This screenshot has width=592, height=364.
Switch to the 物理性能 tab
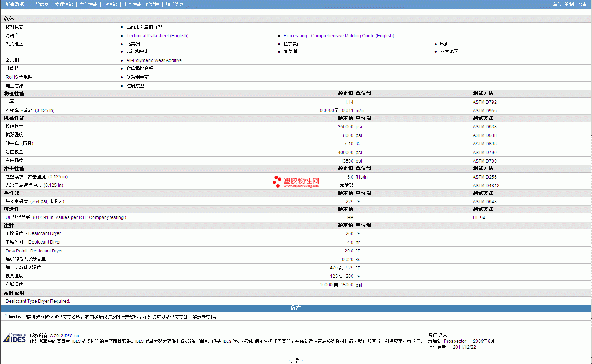tap(64, 4)
